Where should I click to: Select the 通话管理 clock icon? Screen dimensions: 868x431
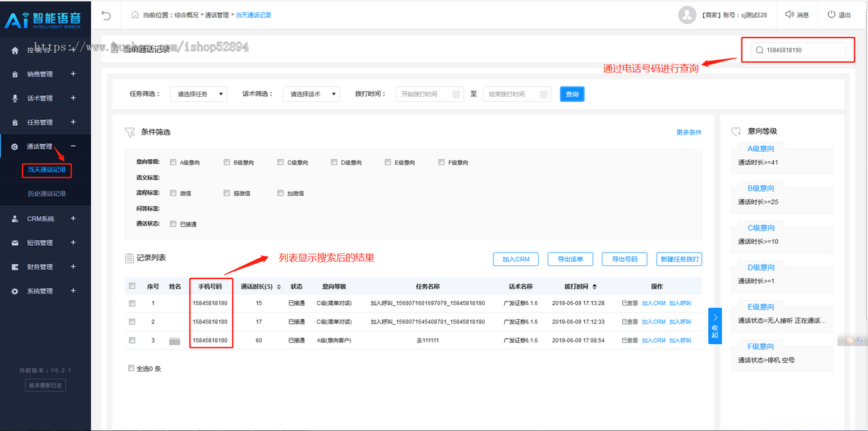point(15,147)
